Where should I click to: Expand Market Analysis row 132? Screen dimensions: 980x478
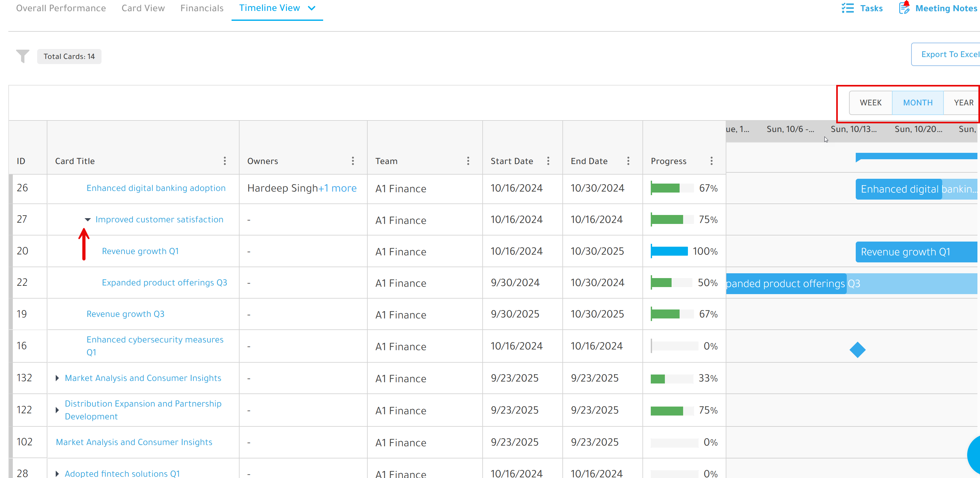pos(57,378)
